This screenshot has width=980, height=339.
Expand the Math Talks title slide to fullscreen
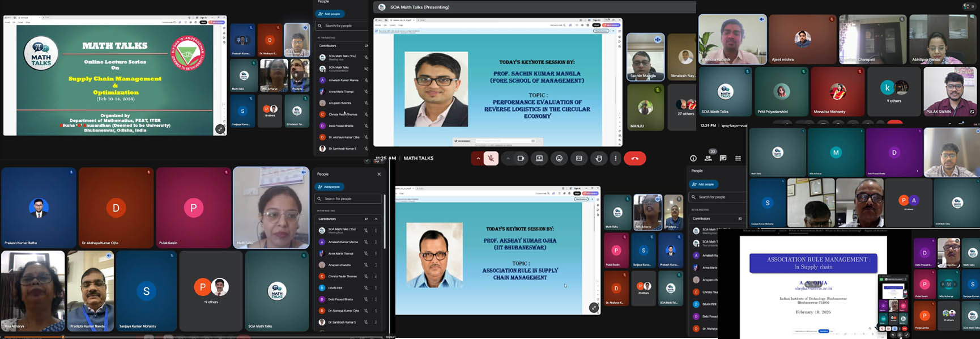[220, 129]
